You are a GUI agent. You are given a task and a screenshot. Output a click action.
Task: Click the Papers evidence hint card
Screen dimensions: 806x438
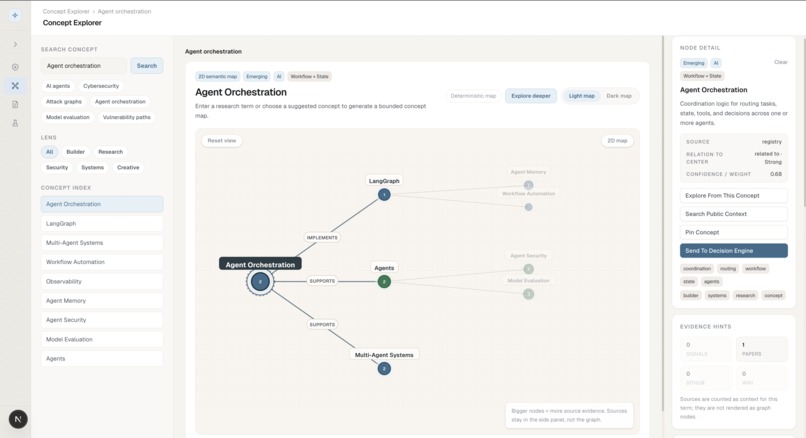point(762,349)
